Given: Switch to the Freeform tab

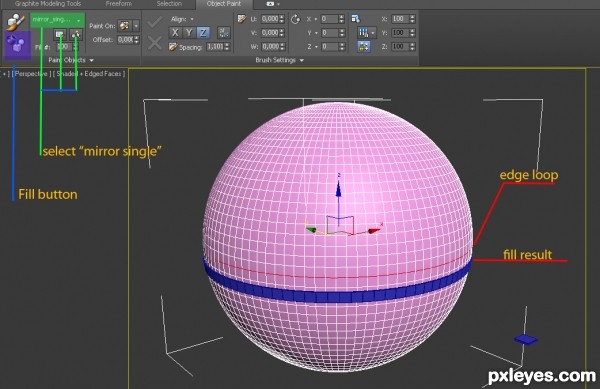Looking at the screenshot, I should pos(119,4).
